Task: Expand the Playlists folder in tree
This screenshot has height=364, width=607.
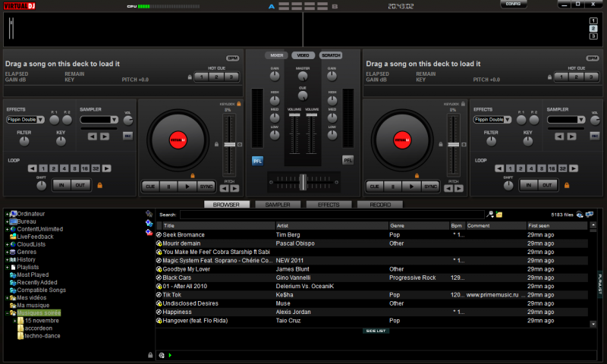Action: click(x=8, y=267)
